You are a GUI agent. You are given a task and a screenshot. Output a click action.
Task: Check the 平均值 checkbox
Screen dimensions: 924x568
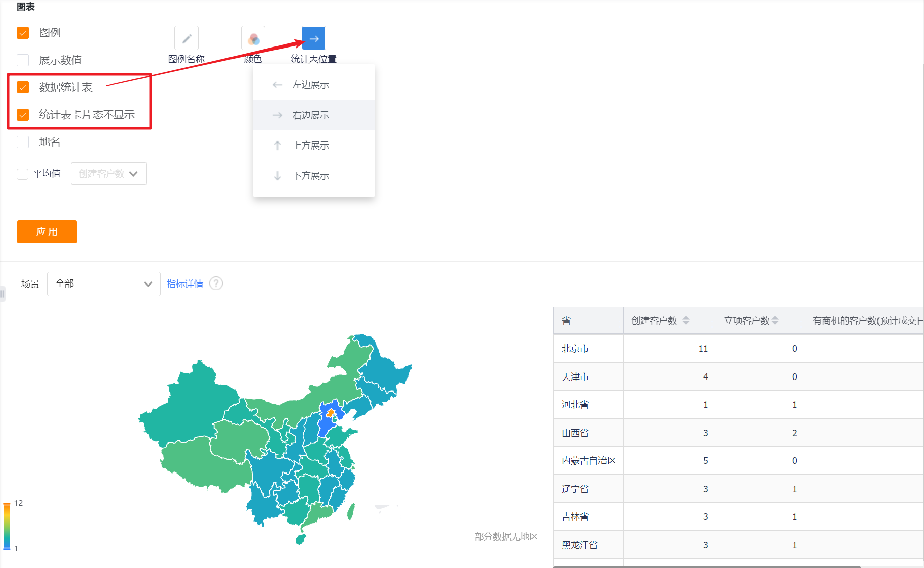click(x=22, y=174)
